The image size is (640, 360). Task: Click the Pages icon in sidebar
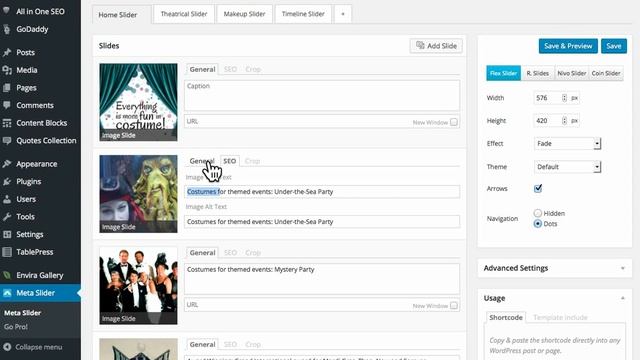point(7,88)
